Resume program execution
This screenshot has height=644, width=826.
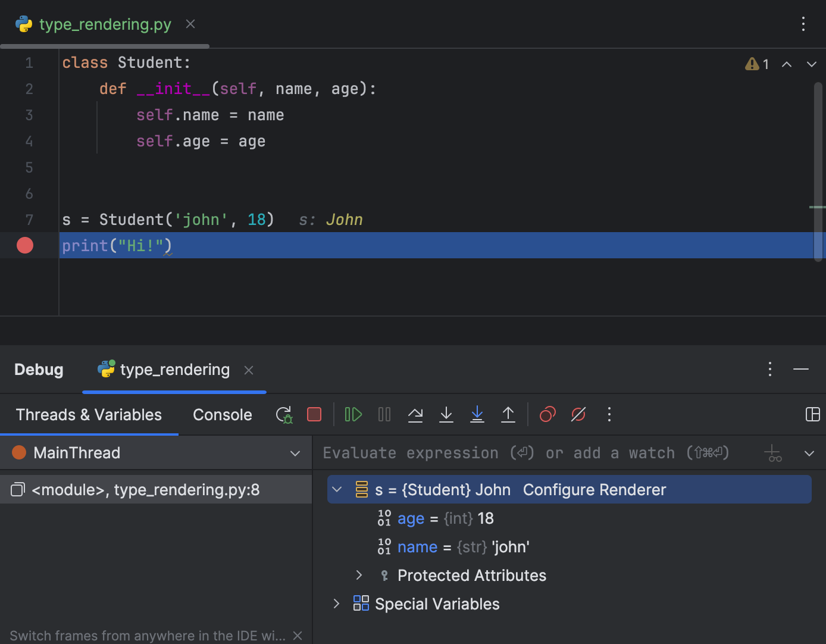click(x=353, y=414)
